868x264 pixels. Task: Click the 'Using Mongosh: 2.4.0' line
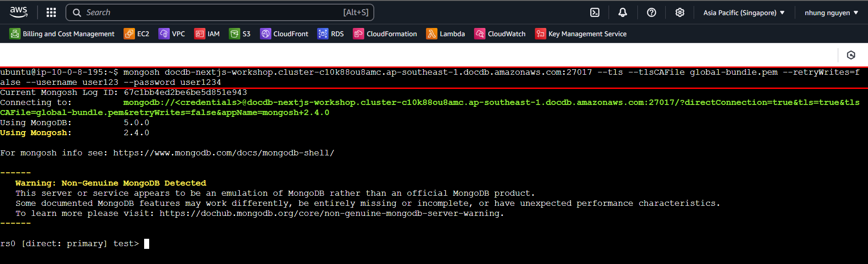click(x=75, y=133)
